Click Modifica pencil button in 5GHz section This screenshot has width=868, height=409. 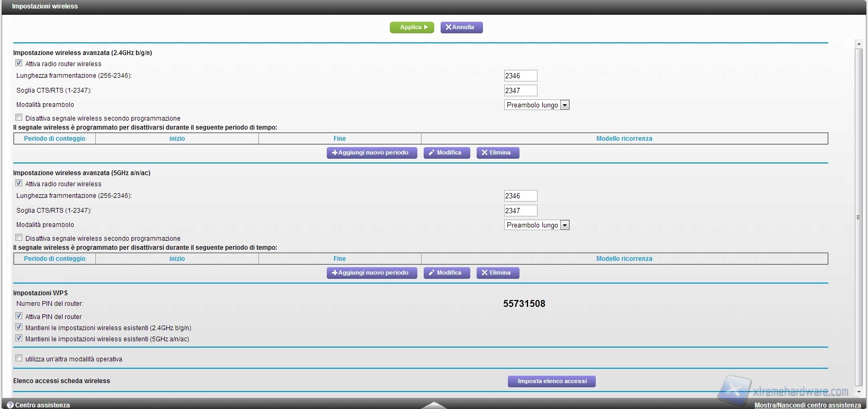click(446, 273)
